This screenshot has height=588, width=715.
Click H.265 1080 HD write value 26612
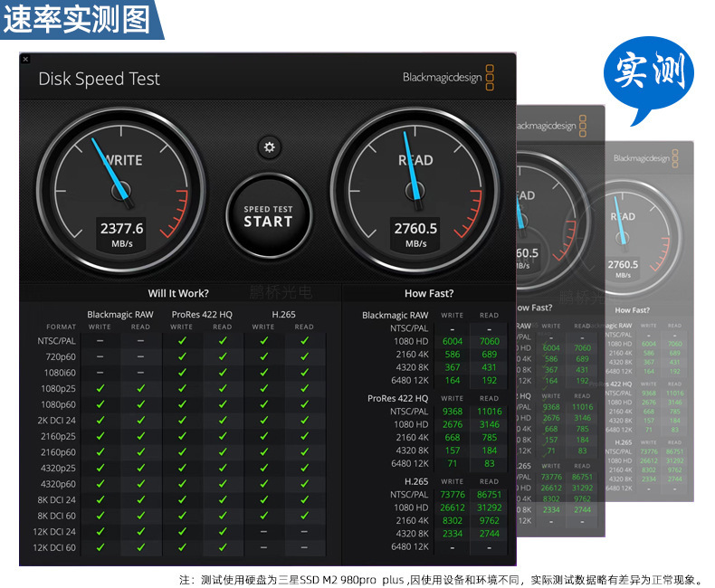[x=453, y=507]
